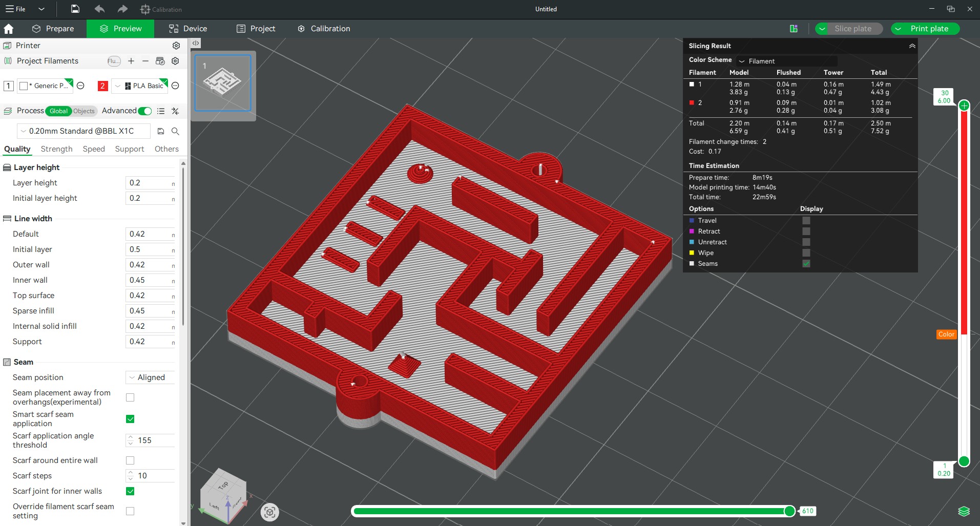The image size is (980, 526).
Task: Open the Printer settings gear
Action: tap(176, 46)
